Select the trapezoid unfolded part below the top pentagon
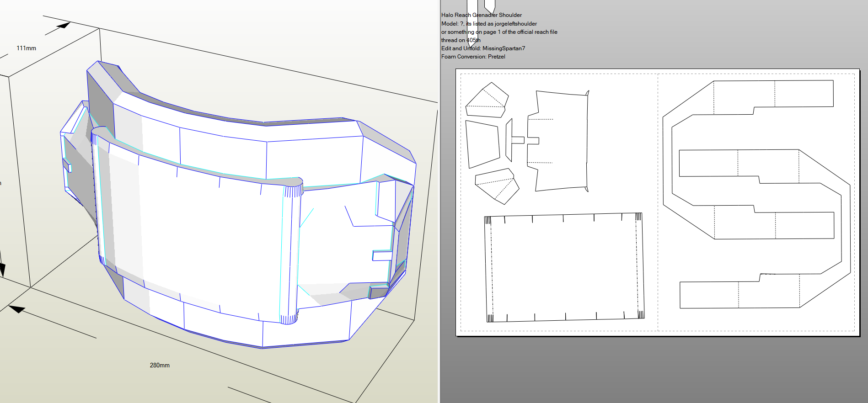 pyautogui.click(x=482, y=144)
